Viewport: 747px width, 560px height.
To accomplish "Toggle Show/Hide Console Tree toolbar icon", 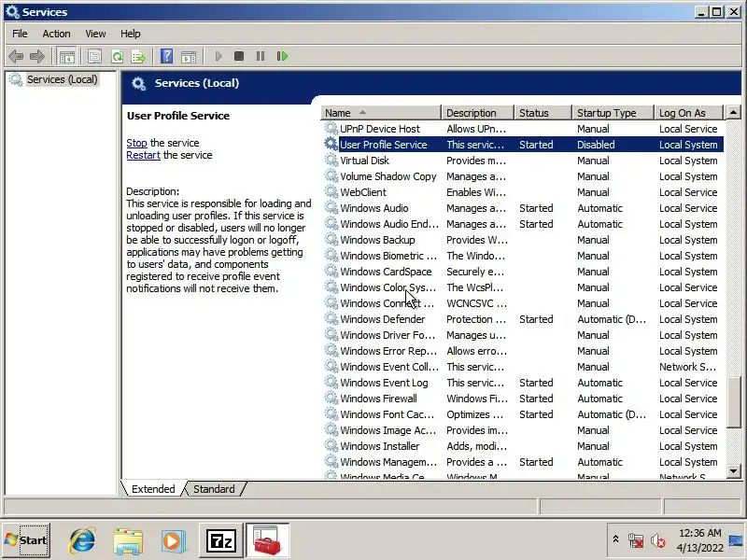I will click(x=66, y=56).
